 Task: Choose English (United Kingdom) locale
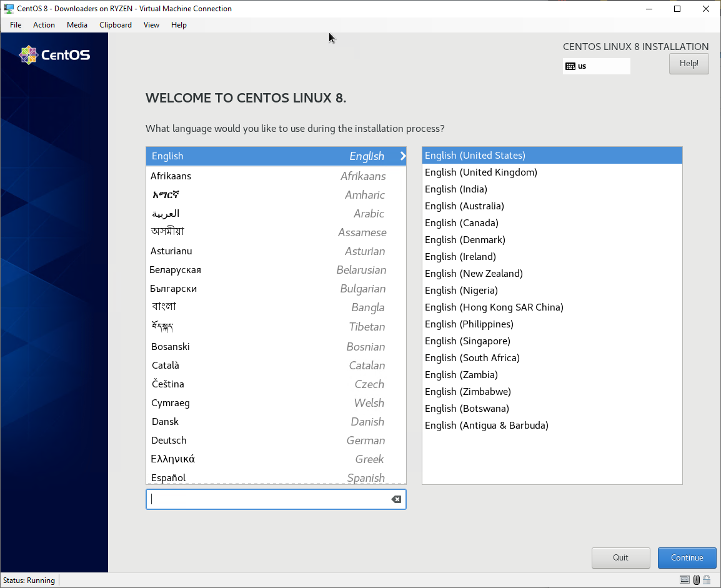(x=552, y=172)
